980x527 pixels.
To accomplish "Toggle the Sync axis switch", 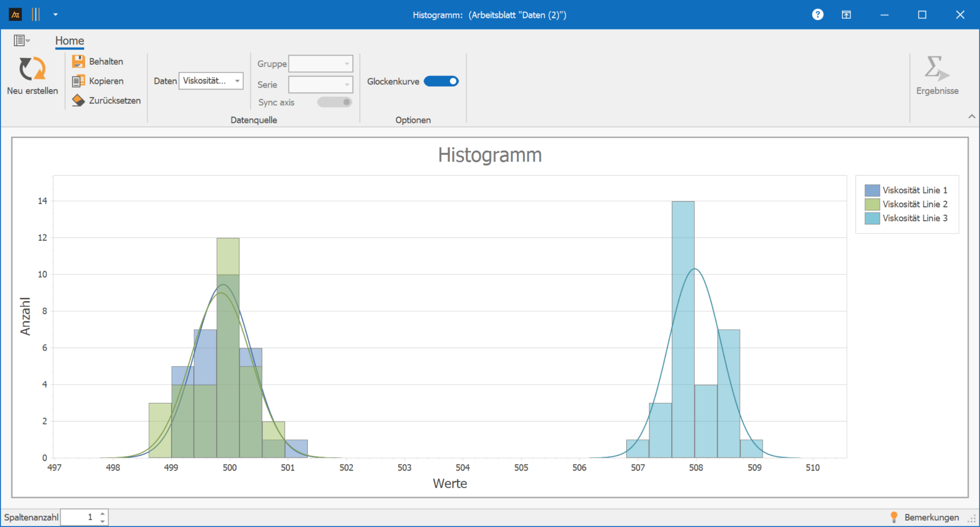I will coord(335,102).
